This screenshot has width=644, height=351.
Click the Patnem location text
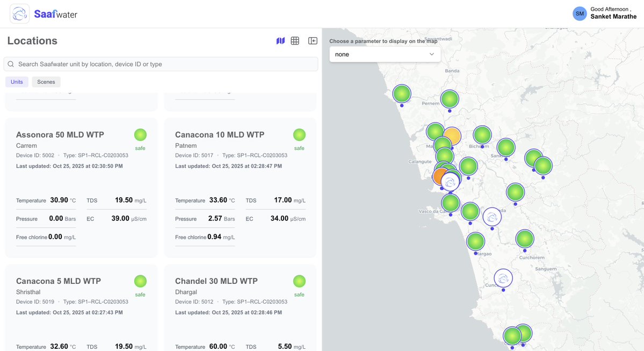186,146
